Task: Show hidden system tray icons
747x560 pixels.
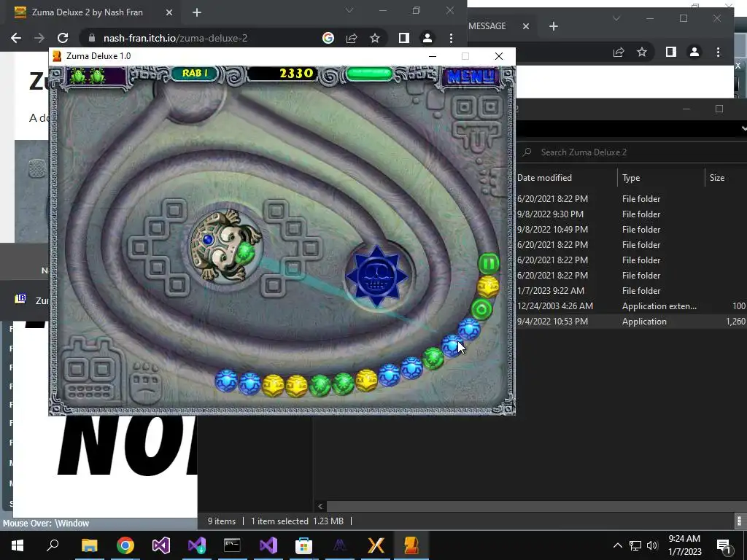Action: tap(617, 545)
